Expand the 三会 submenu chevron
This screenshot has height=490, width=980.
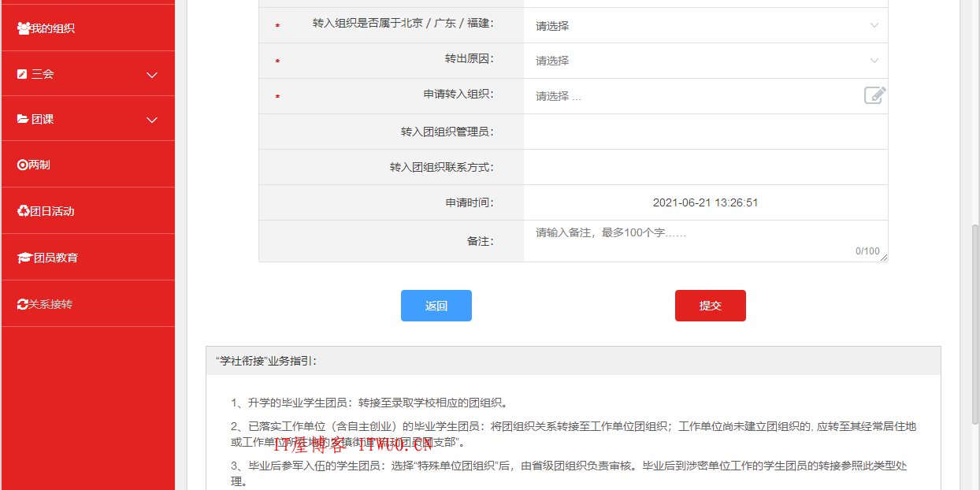point(151,73)
